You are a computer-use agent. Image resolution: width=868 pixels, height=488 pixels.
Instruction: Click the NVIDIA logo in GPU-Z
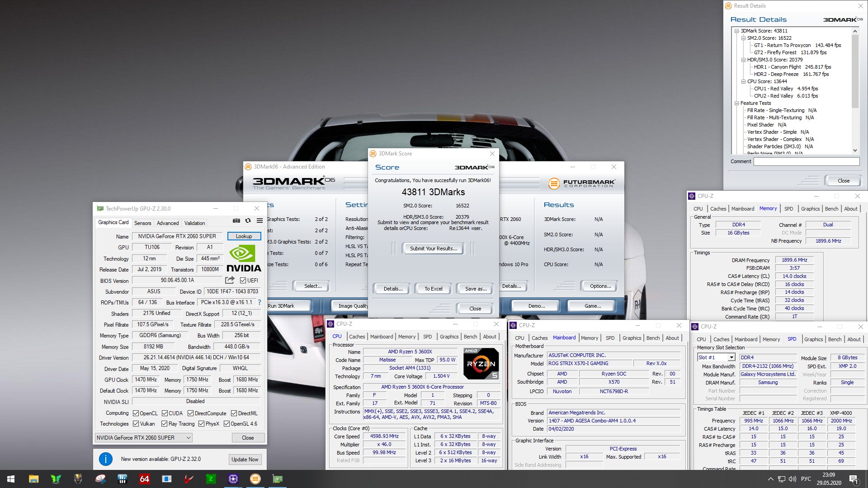tap(244, 258)
